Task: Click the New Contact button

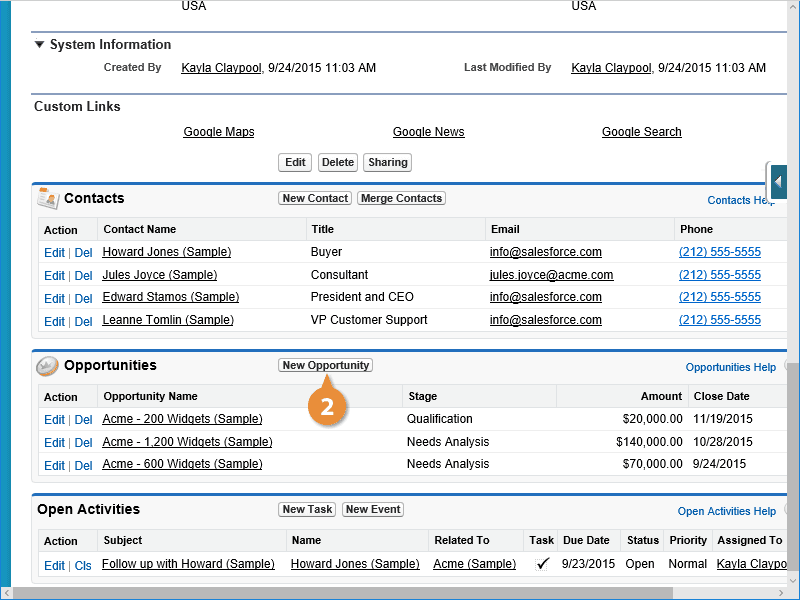Action: (315, 198)
